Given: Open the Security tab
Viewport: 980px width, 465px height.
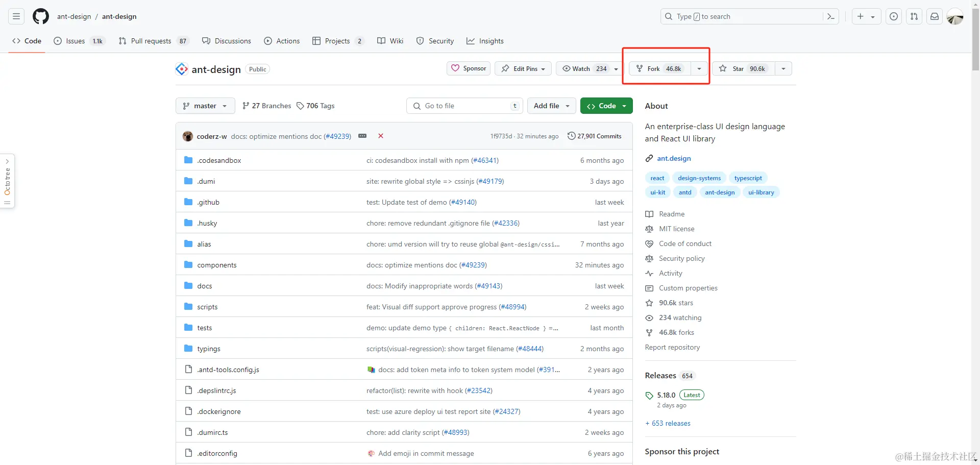Looking at the screenshot, I should (435, 41).
